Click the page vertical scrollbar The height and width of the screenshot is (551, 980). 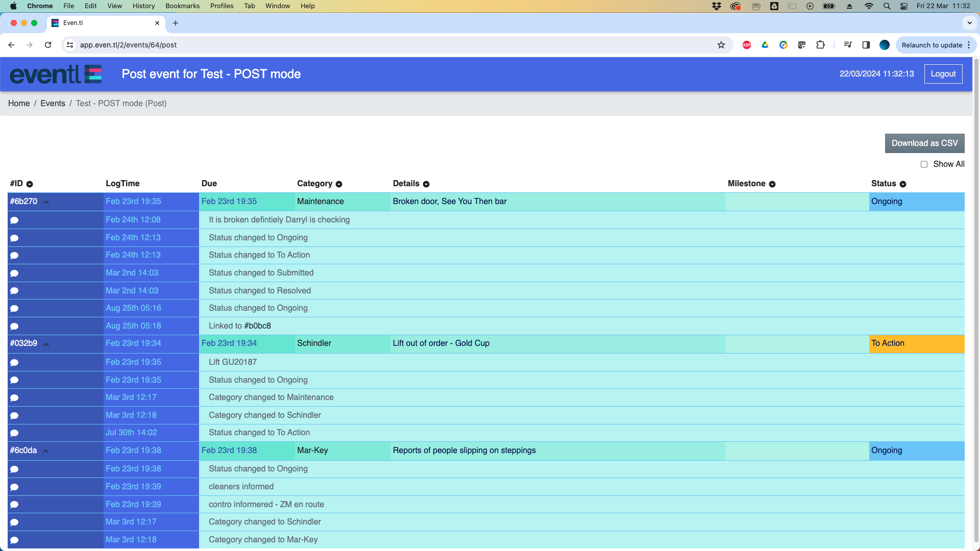(976, 301)
